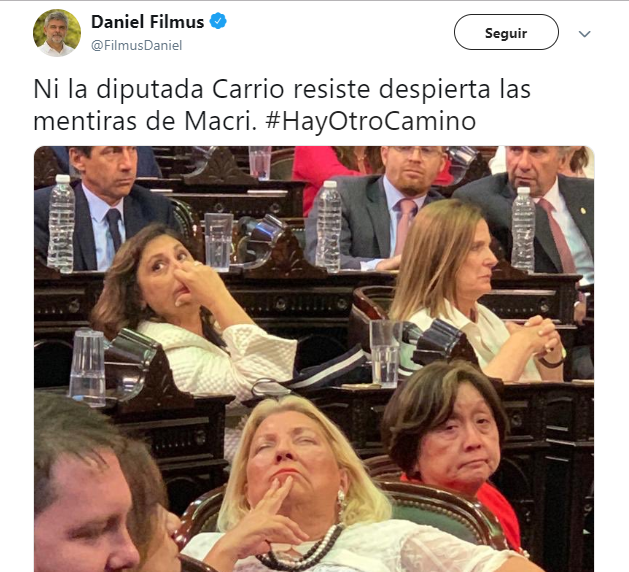Screen dimensions: 629x572
Task: Open Daniel Filmus profile avatar
Action: [x=57, y=33]
